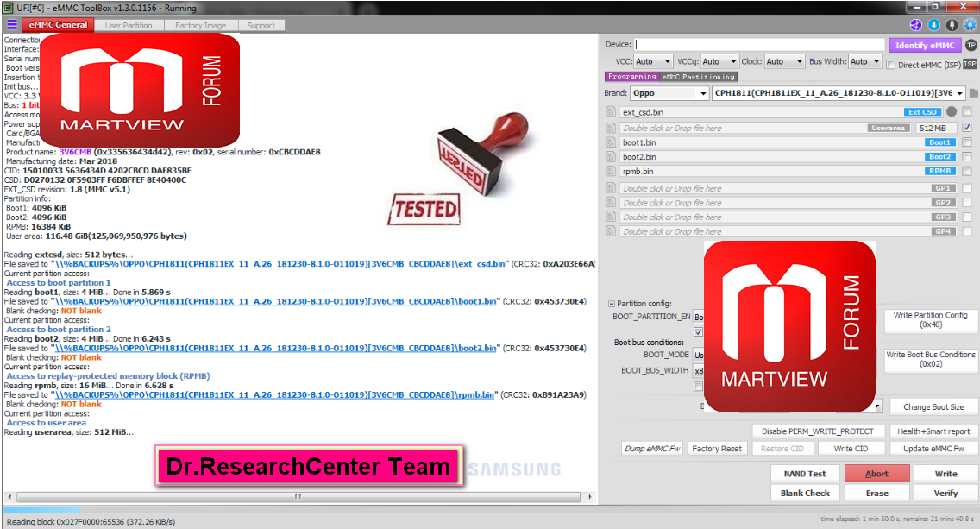Open the saved boot1.bin file link
Screen dimensions: 980x529
[276, 301]
